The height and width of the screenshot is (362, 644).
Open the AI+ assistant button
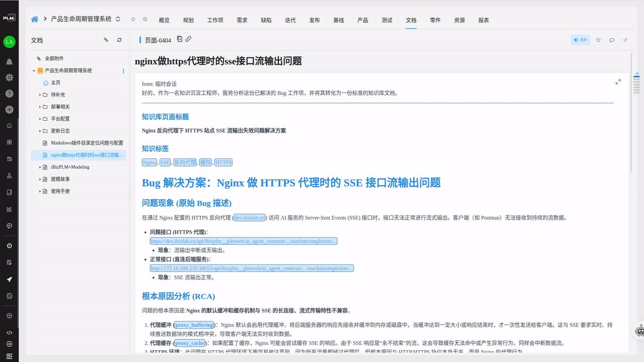580,40
